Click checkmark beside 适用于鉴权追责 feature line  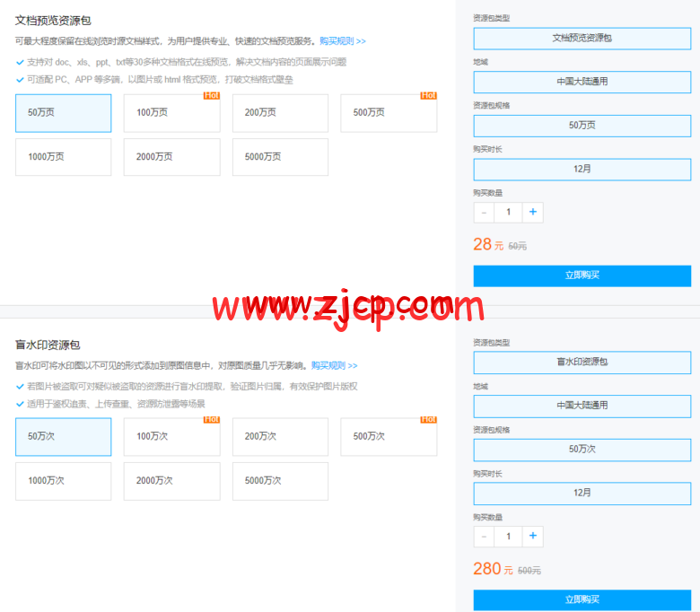click(x=20, y=404)
